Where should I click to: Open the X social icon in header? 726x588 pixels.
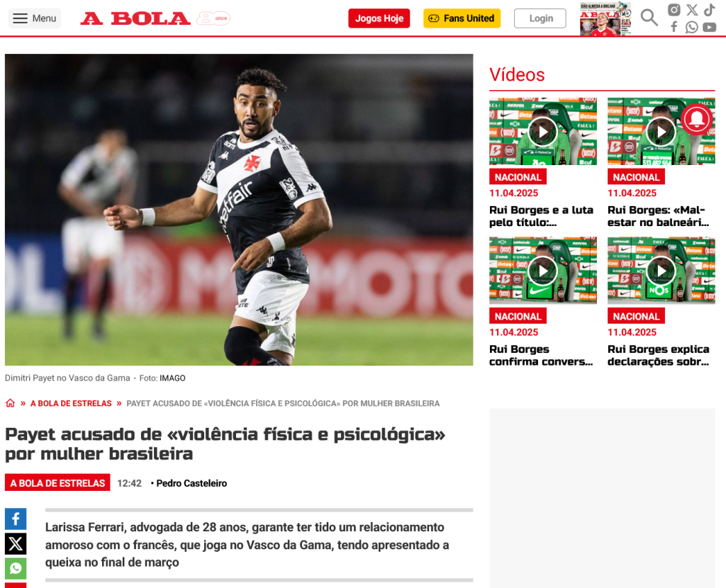click(x=692, y=10)
